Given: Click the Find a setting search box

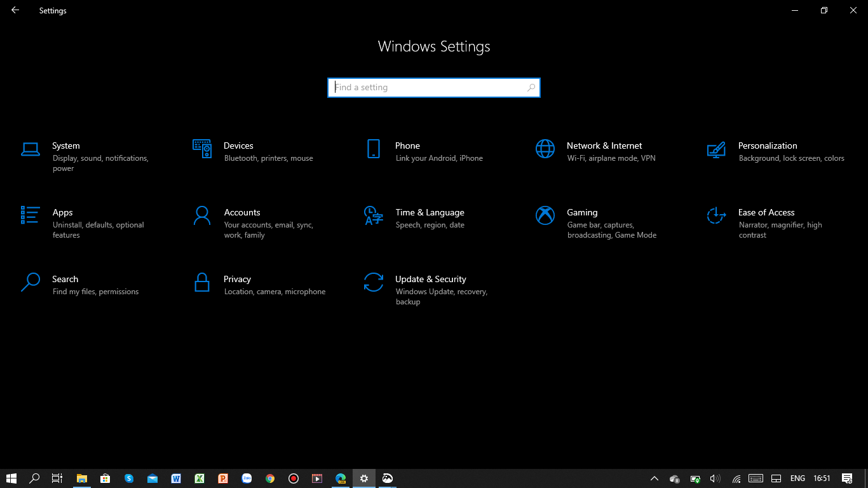Looking at the screenshot, I should tap(434, 88).
